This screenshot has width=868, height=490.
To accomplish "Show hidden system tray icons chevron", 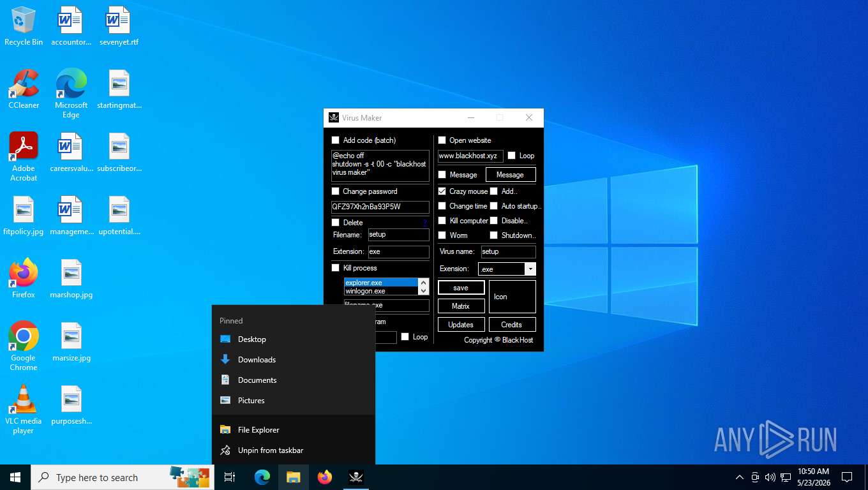I will (740, 477).
